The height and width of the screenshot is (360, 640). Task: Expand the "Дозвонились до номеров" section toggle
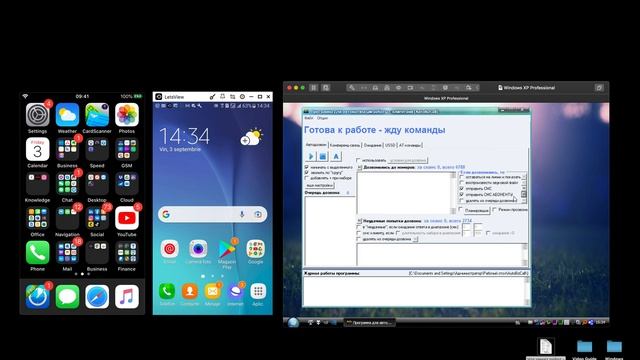[x=360, y=167]
